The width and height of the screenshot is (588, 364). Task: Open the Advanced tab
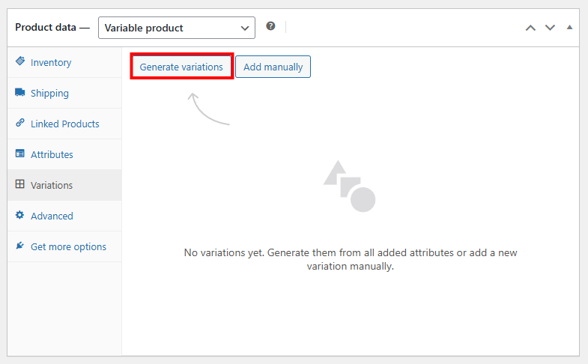pos(52,216)
